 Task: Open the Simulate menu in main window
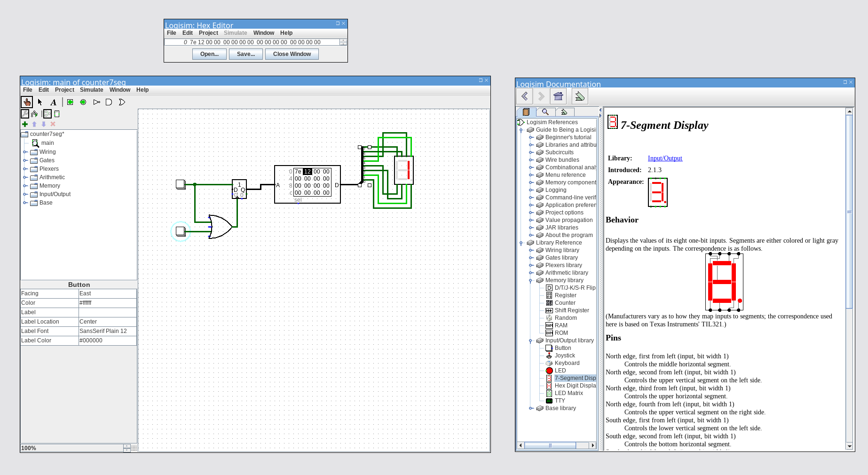91,90
